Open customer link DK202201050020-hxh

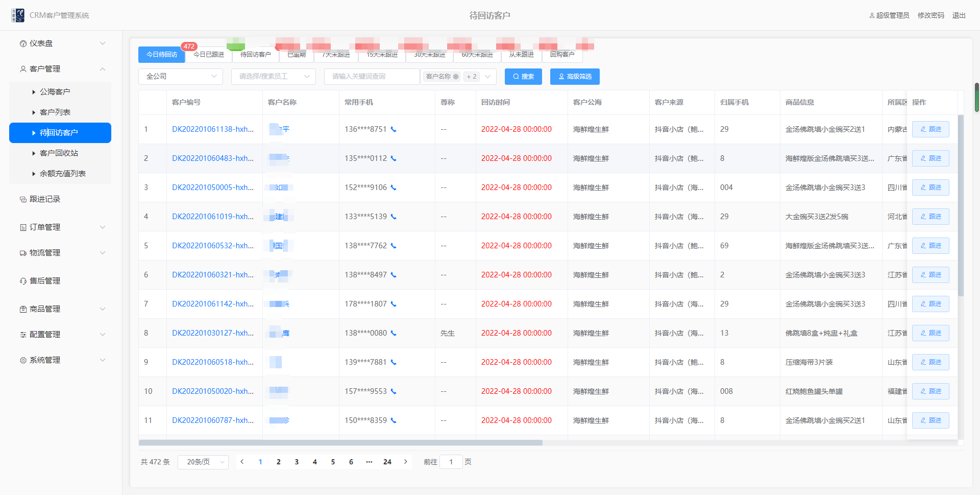coord(213,391)
